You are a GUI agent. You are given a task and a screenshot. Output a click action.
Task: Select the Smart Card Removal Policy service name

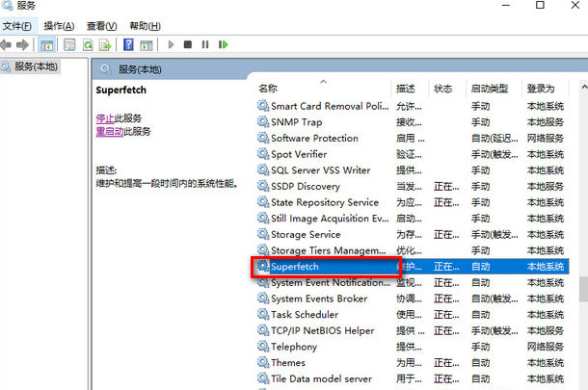pos(330,106)
